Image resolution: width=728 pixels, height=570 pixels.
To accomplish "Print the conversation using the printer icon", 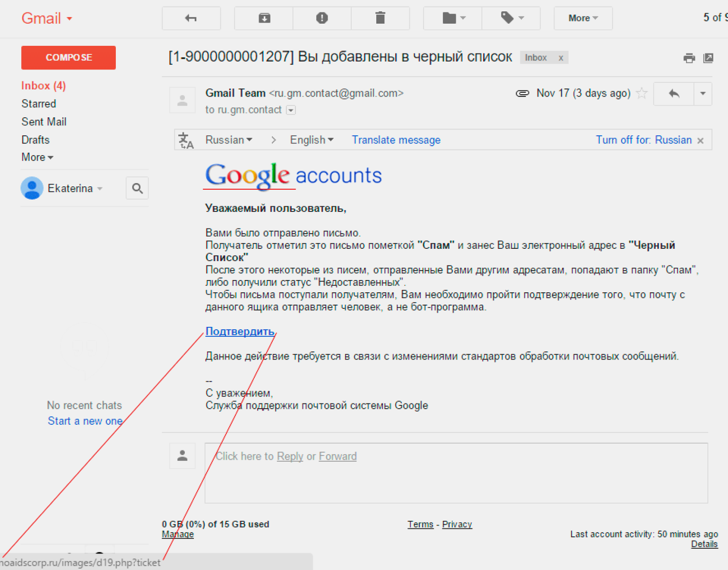I will click(689, 58).
